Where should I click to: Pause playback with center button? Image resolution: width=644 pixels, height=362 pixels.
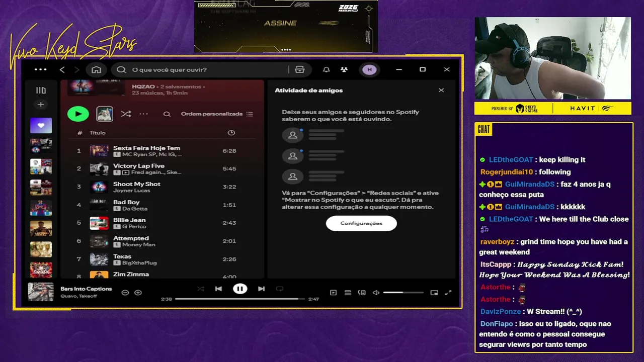(240, 289)
